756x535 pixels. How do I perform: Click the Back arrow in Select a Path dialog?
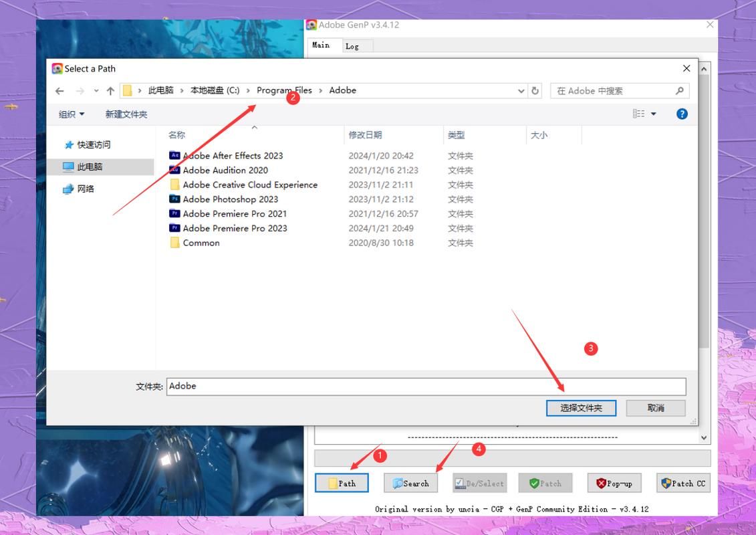[x=59, y=91]
